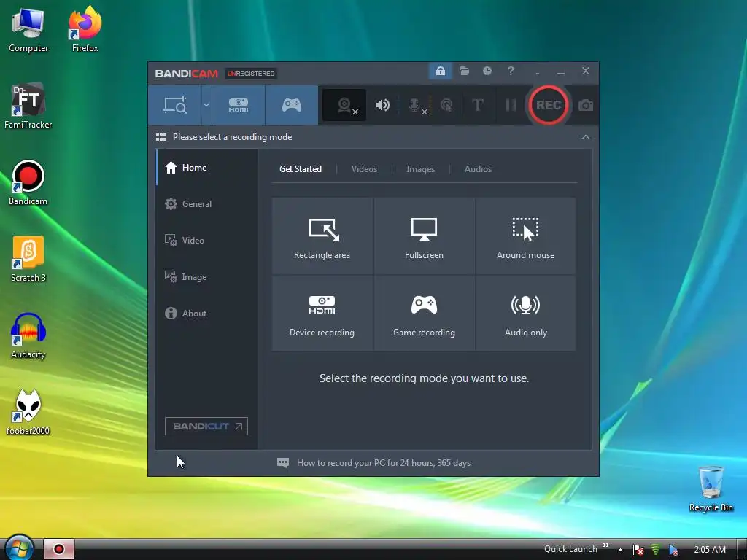Select game recording mode gamepad in toolbar
747x560 pixels.
click(292, 105)
